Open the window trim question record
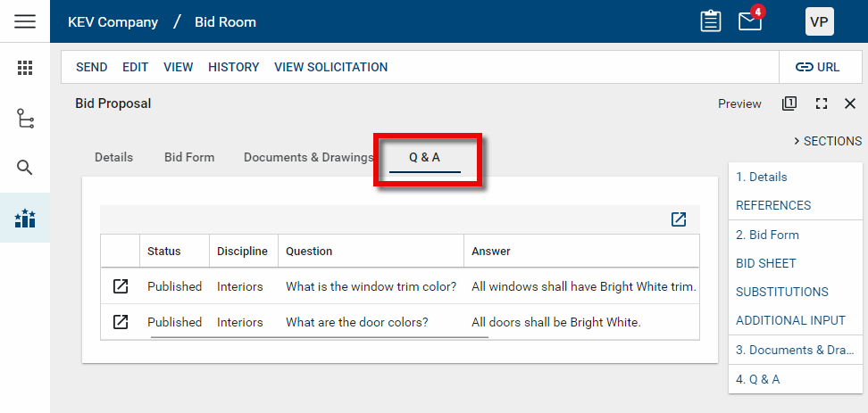This screenshot has width=868, height=413. click(x=120, y=286)
